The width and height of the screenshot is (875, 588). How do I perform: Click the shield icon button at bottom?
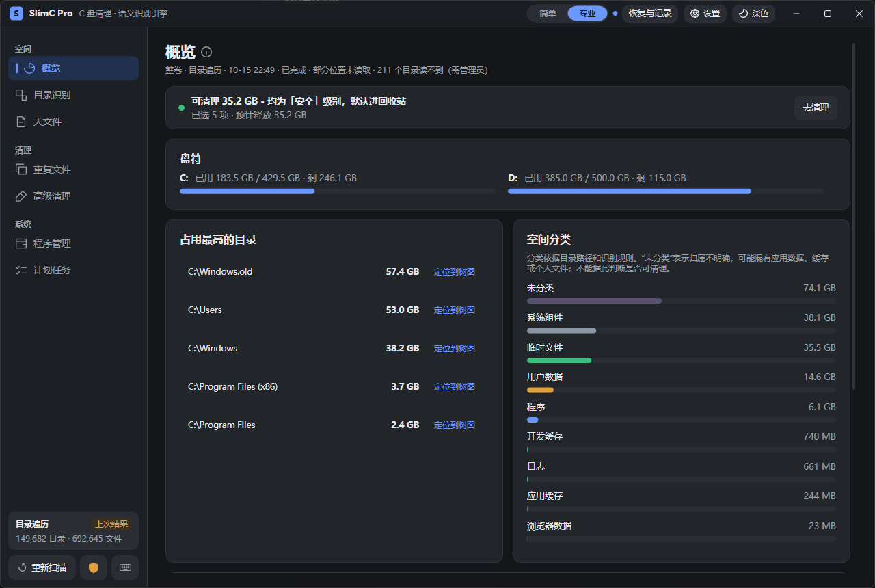(94, 567)
